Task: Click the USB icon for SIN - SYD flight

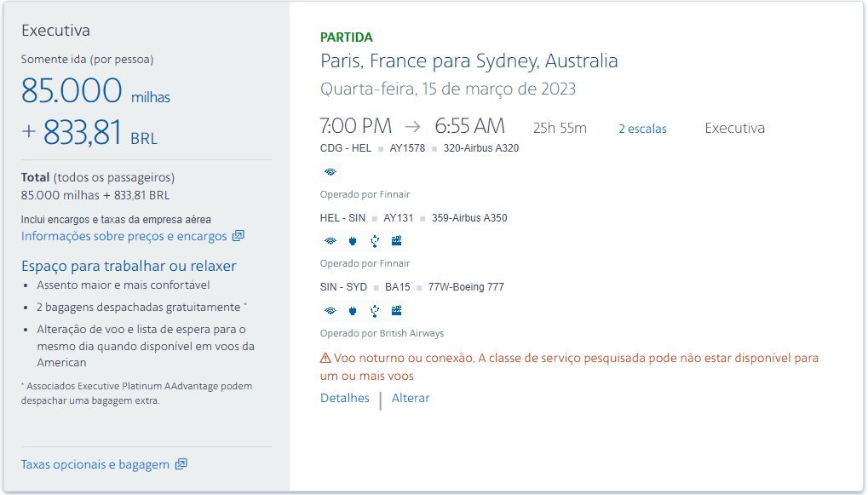Action: tap(374, 310)
